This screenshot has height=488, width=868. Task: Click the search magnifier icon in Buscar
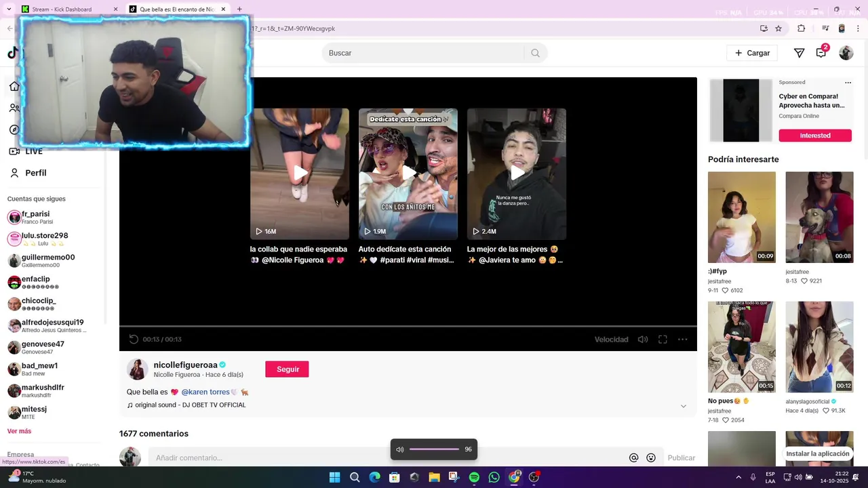click(x=535, y=53)
